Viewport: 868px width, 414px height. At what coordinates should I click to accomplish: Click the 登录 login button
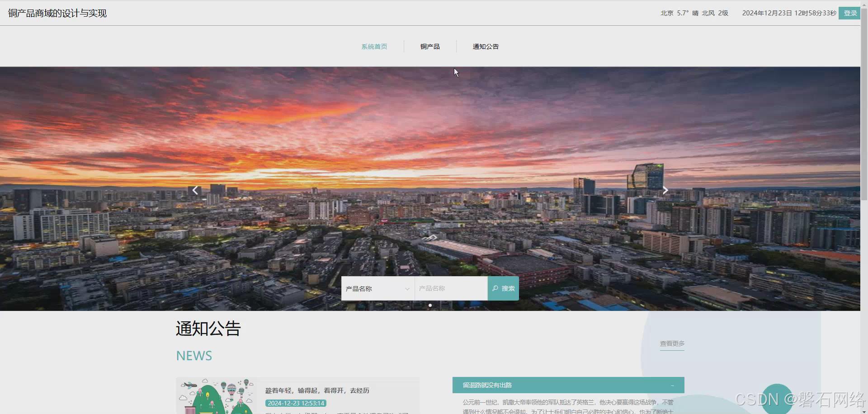[849, 13]
